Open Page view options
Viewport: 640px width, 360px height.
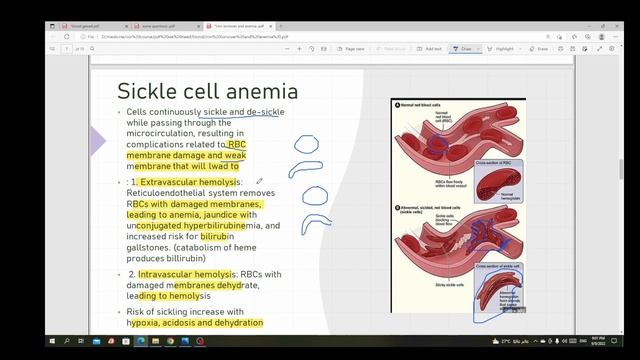pyautogui.click(x=351, y=49)
